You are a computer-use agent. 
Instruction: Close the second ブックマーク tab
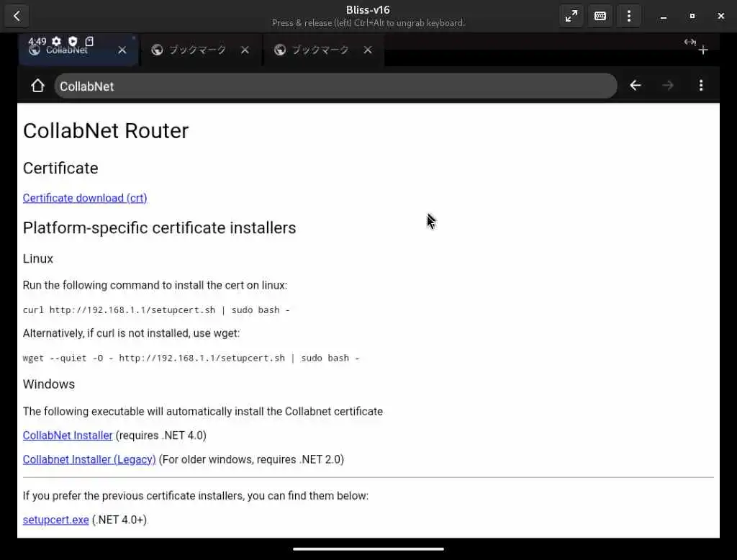coord(368,50)
